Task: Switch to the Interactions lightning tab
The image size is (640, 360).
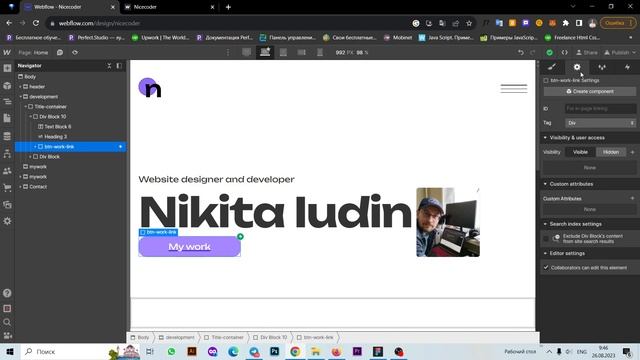Action: click(x=627, y=67)
